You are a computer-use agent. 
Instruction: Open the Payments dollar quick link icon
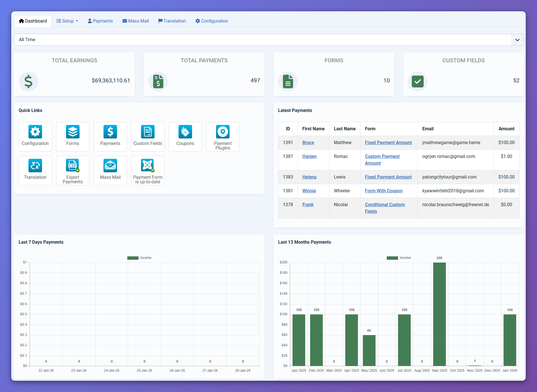pos(110,132)
